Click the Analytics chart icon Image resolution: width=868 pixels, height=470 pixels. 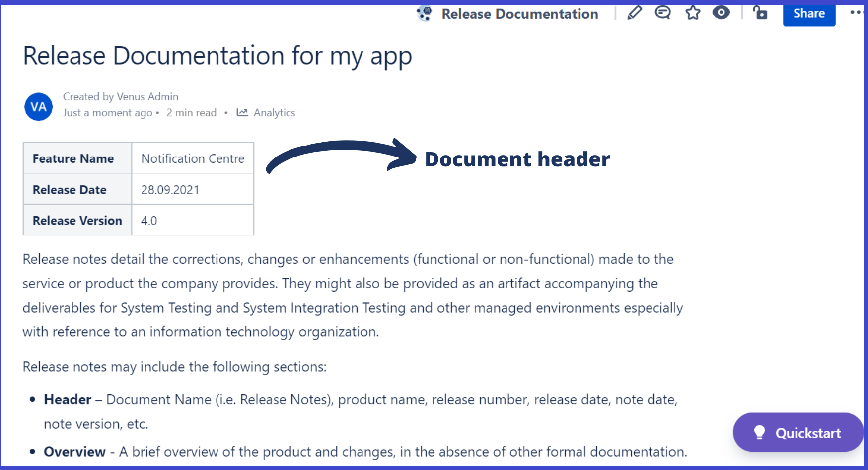coord(242,112)
